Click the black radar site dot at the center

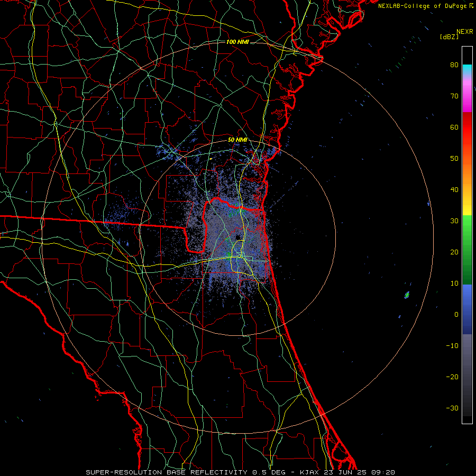pos(238,237)
